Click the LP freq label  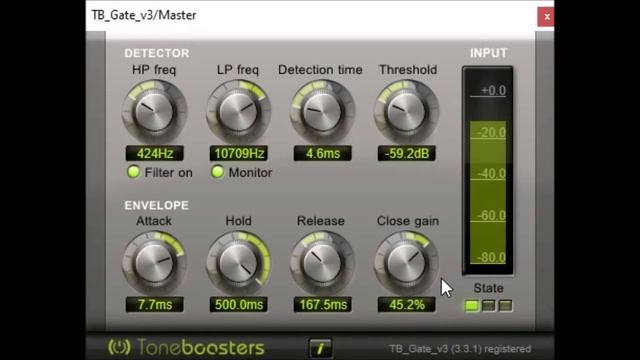click(238, 70)
